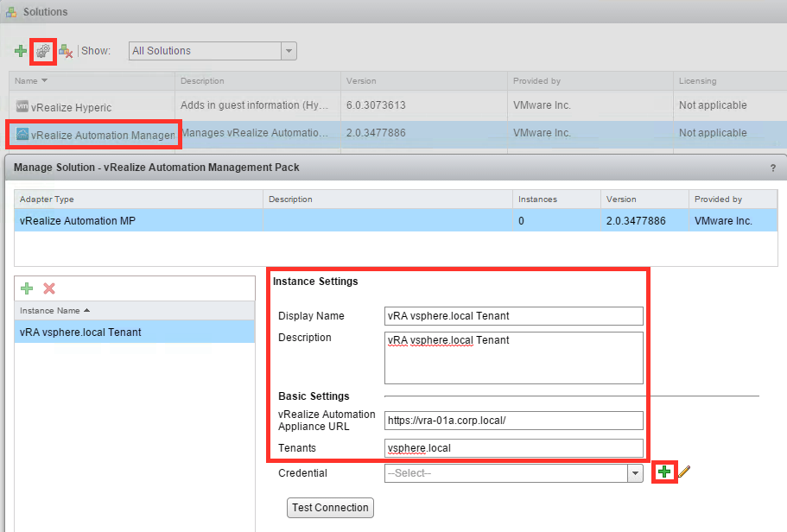Select the vRealize Automation MP adapter row

tap(396, 220)
